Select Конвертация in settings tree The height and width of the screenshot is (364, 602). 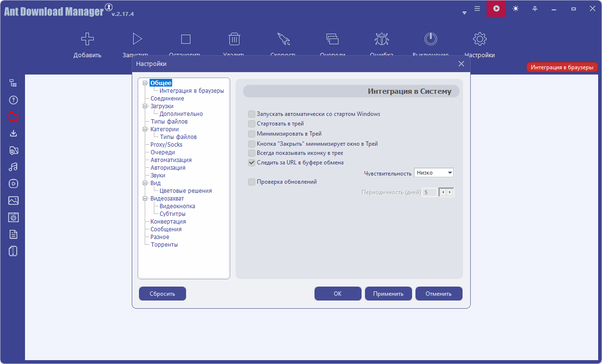(x=168, y=222)
